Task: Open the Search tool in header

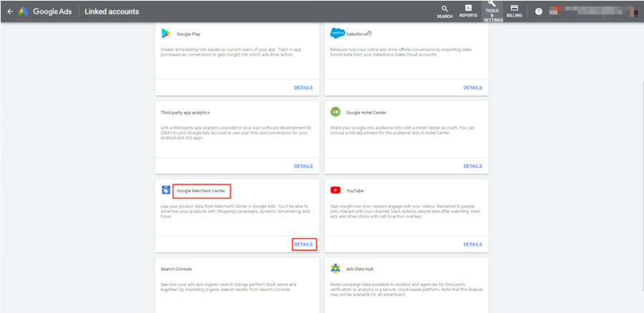Action: pos(444,12)
